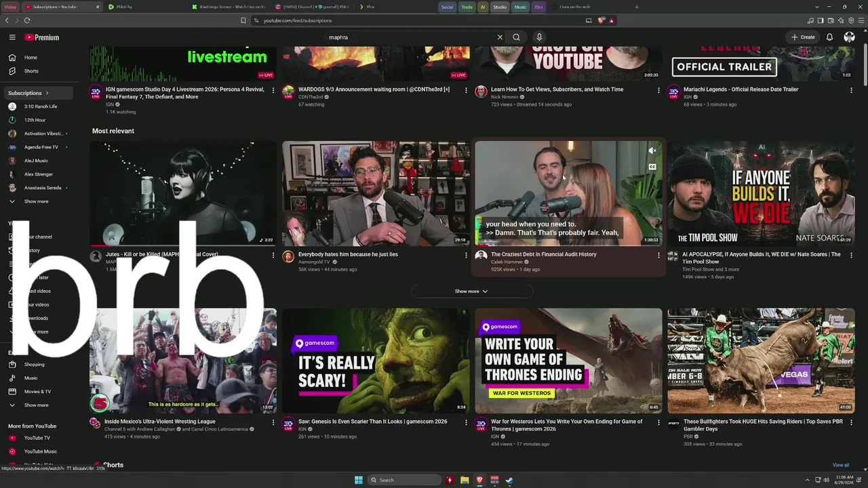
Task: Click the browser address bar URL
Action: pos(298,20)
